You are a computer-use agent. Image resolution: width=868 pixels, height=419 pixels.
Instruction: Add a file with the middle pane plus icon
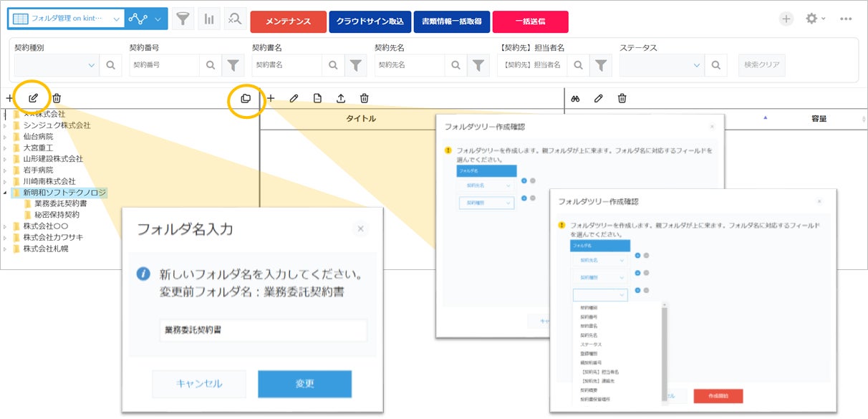click(271, 98)
